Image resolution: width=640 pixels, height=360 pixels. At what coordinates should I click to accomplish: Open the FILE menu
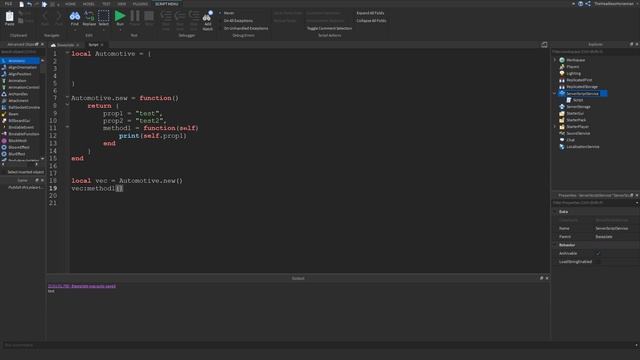click(8, 4)
